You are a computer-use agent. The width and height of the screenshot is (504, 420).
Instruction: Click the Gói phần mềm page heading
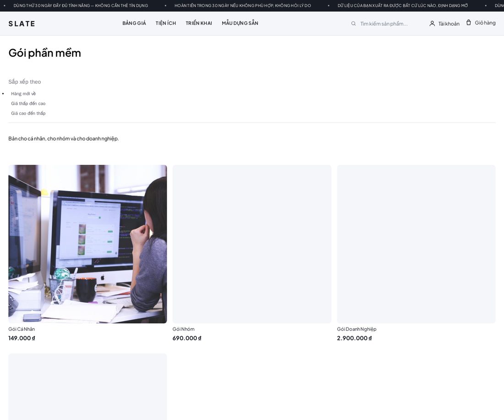coord(45,53)
